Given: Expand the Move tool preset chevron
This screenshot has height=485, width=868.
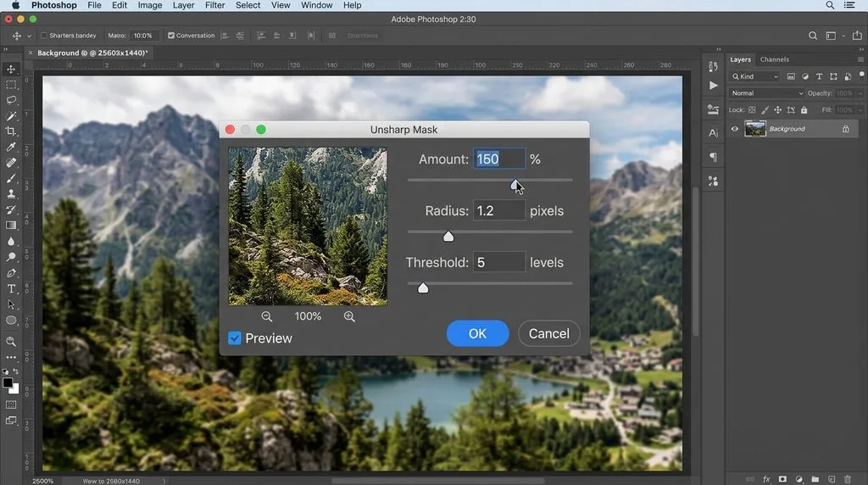Looking at the screenshot, I should click(29, 36).
